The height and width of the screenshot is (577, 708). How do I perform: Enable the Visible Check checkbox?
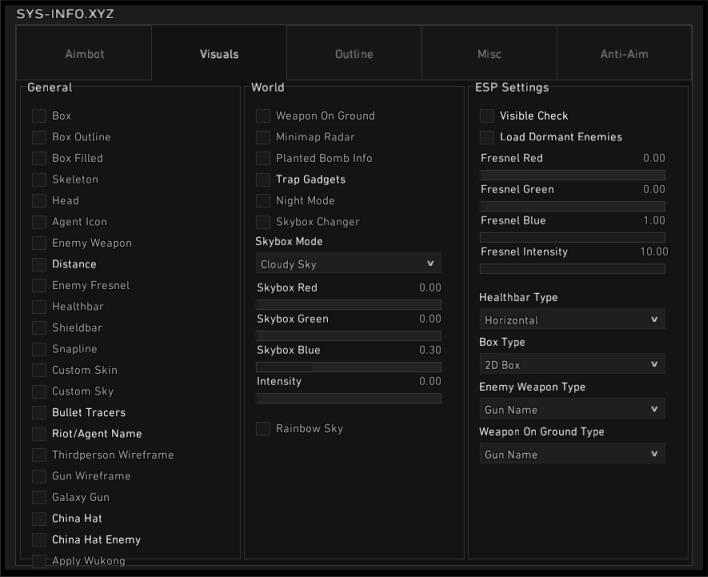tap(487, 117)
